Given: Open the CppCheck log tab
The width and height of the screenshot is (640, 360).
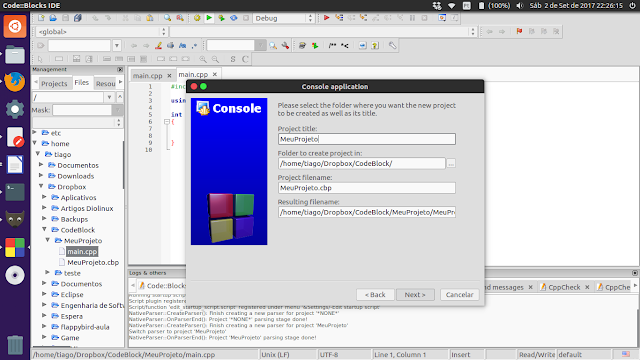Looking at the screenshot, I should tap(564, 287).
